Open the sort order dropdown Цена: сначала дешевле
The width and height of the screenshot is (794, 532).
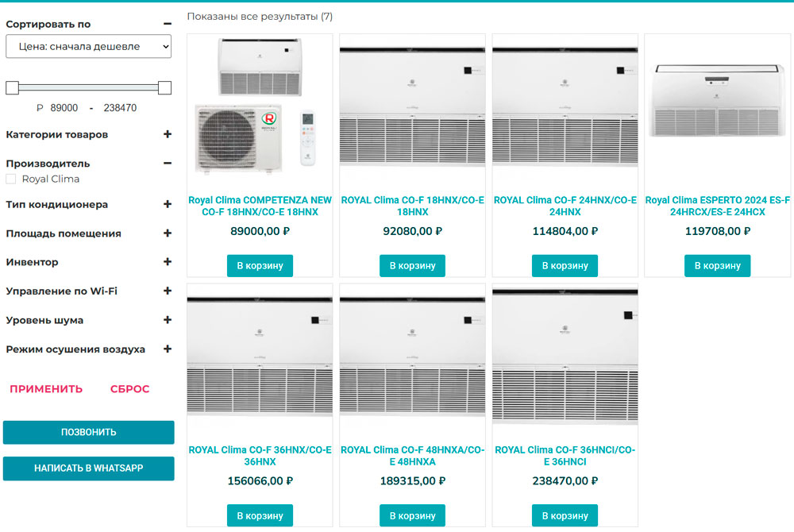coord(89,47)
